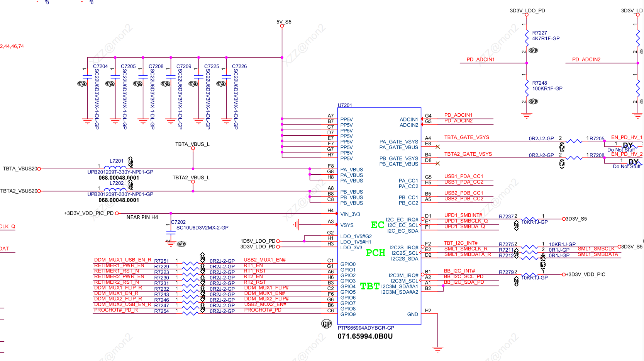
Task: Click the green EC bus label
Action: tap(377, 225)
